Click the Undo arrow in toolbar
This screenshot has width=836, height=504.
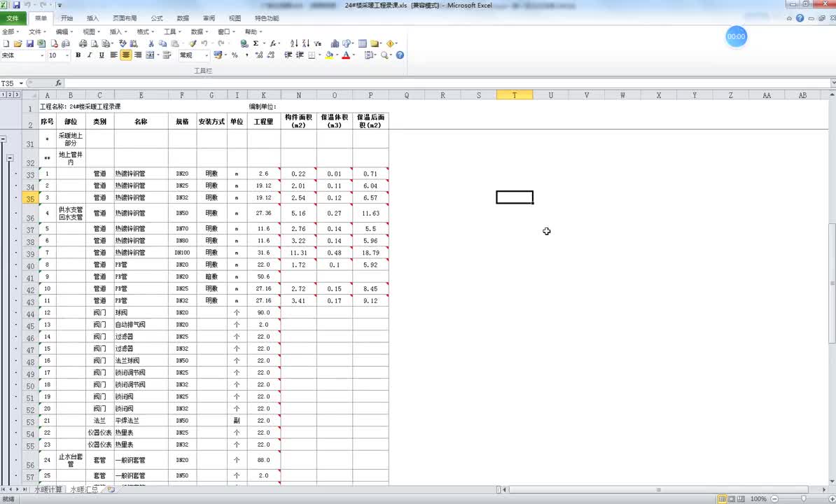pyautogui.click(x=204, y=43)
